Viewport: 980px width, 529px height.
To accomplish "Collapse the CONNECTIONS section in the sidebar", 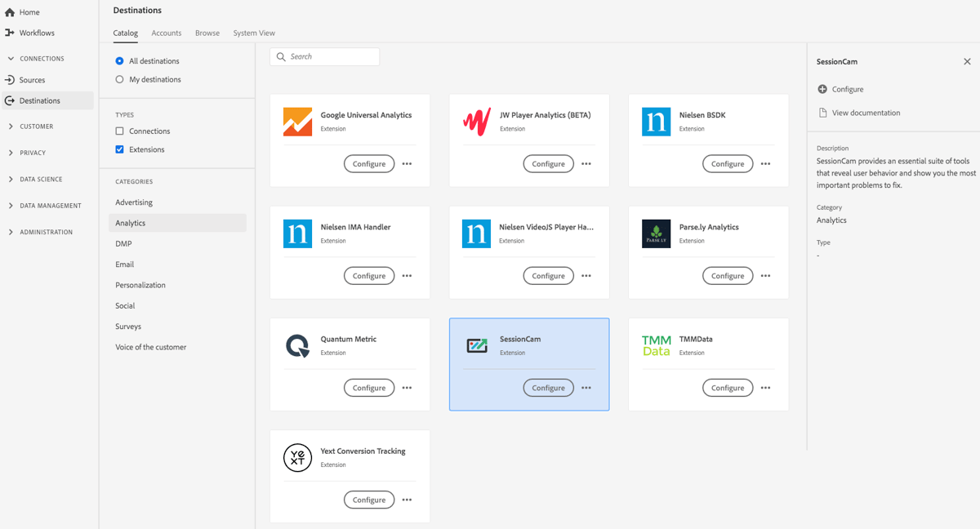I will (10, 58).
